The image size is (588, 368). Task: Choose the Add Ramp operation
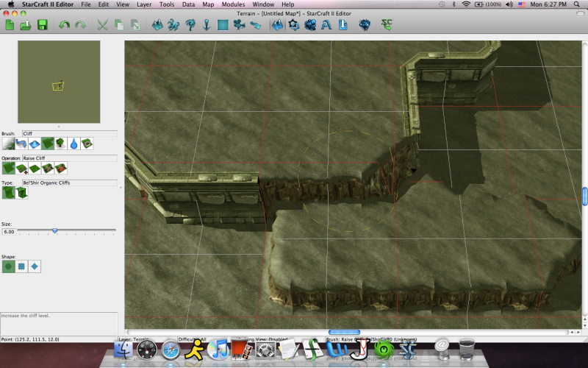[48, 169]
